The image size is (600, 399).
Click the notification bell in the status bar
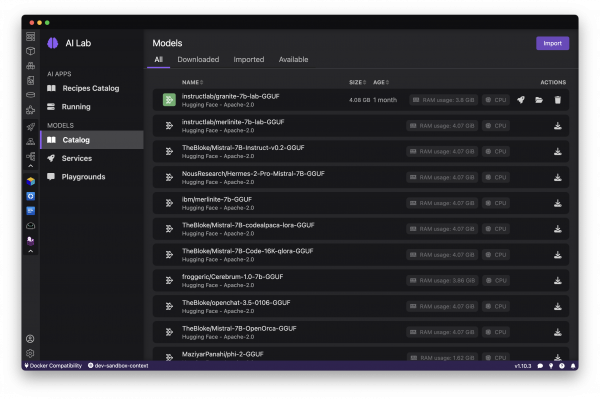coord(573,366)
